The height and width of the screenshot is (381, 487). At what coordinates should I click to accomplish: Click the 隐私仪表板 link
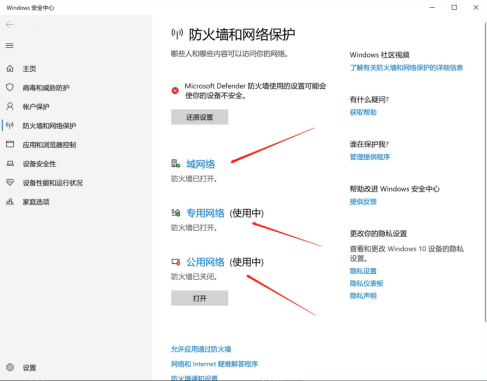(366, 283)
